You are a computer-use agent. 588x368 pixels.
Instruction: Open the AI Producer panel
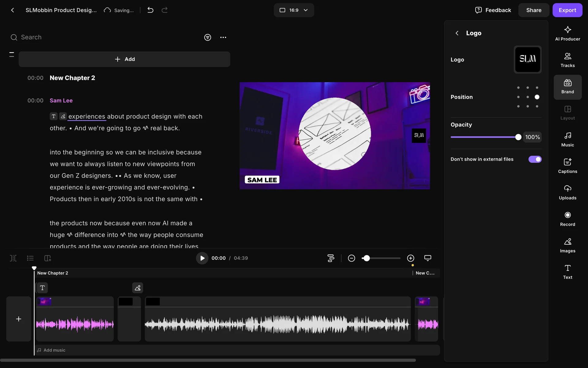click(567, 33)
